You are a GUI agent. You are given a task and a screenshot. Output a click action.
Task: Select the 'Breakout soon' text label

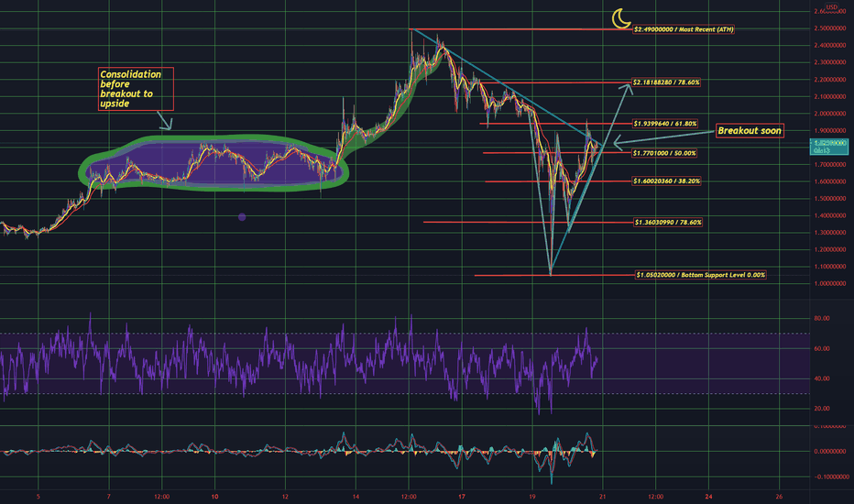[x=750, y=131]
